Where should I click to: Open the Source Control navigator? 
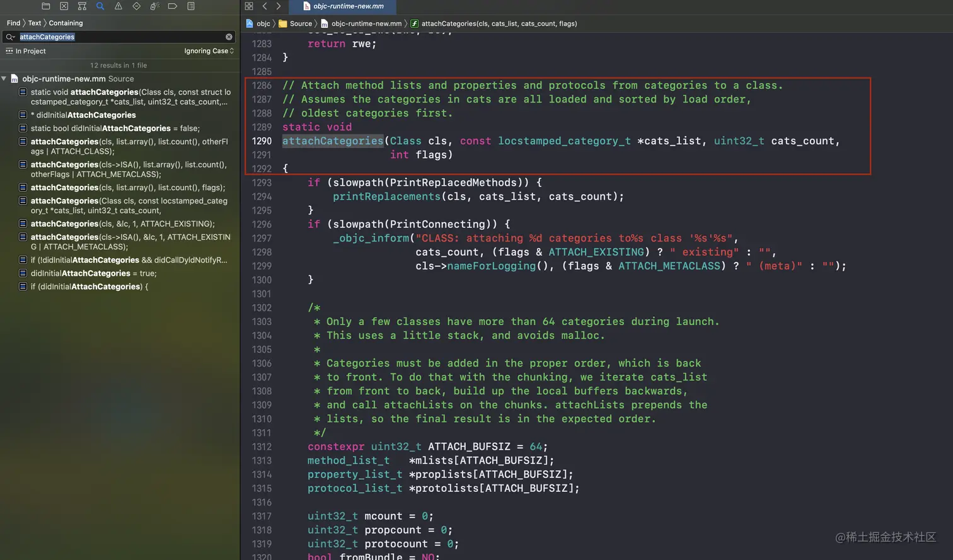click(x=64, y=6)
